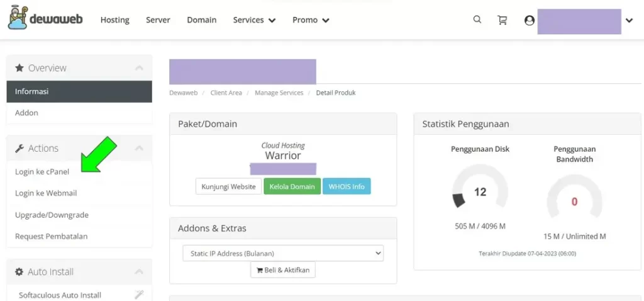Viewport: 644px width, 301px height.
Task: Expand the account dropdown arrow
Action: pos(629,20)
